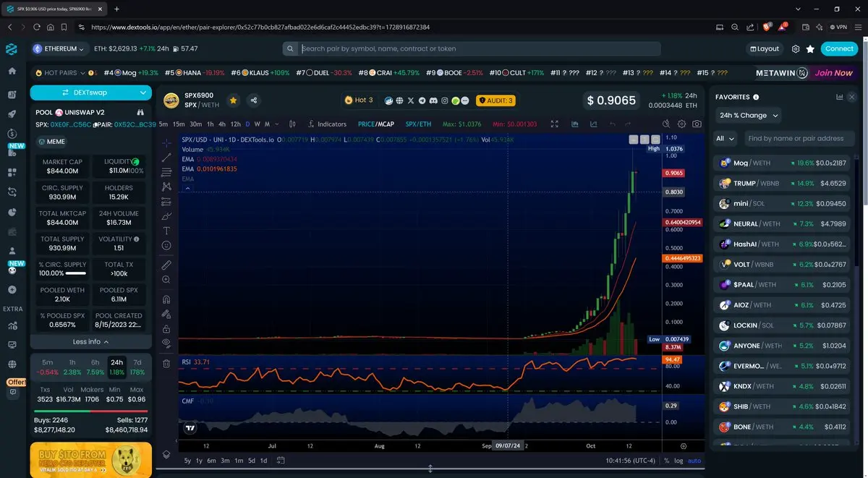This screenshot has height=478, width=868.
Task: Select the 1h stats tab
Action: tap(72, 367)
